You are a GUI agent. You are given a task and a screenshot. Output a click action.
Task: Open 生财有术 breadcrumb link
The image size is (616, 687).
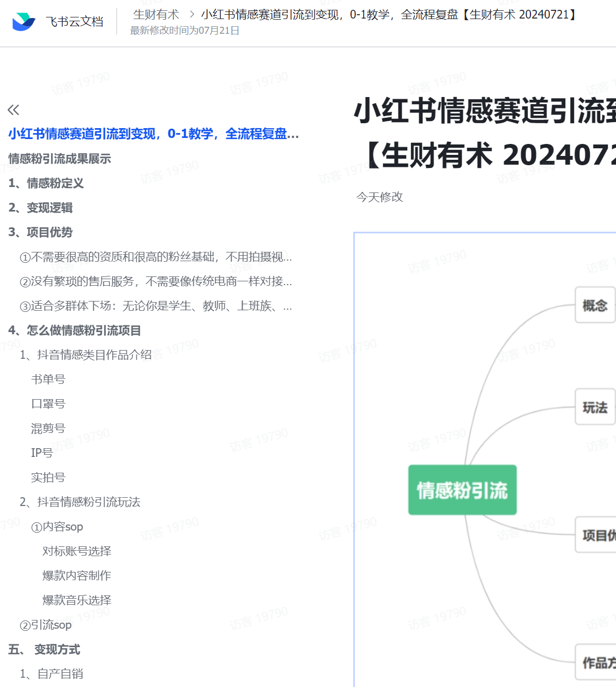pos(156,15)
